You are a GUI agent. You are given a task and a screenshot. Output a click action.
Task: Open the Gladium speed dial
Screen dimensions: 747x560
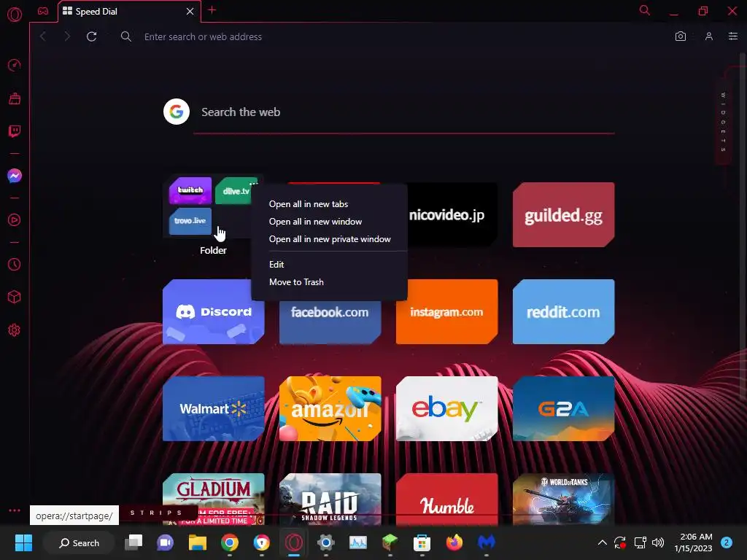(x=214, y=491)
